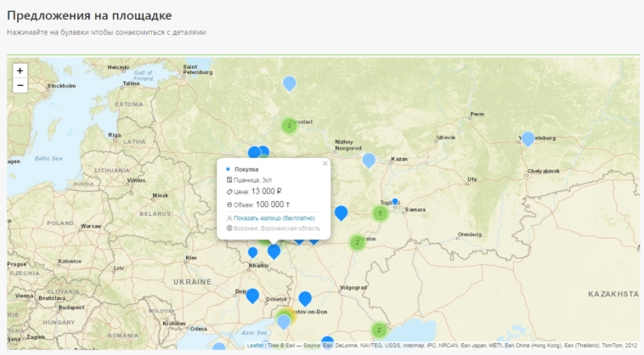Screen dimensions: 644x355
Task: Select the blue pin west of Samara cluster
Action: coord(341,211)
